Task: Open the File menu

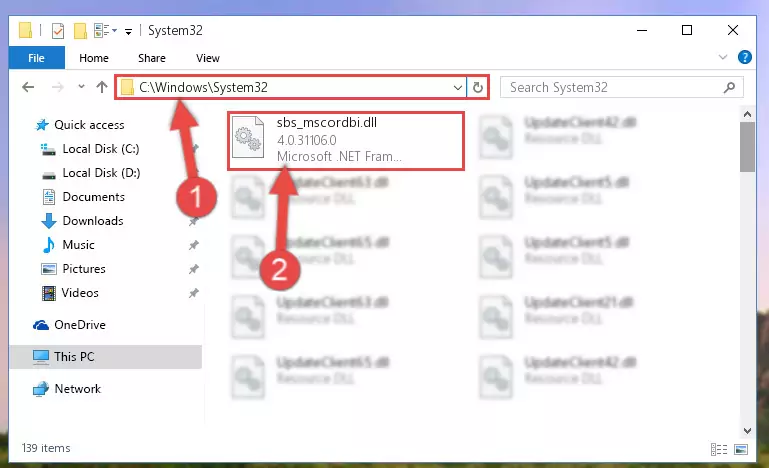Action: click(x=36, y=58)
